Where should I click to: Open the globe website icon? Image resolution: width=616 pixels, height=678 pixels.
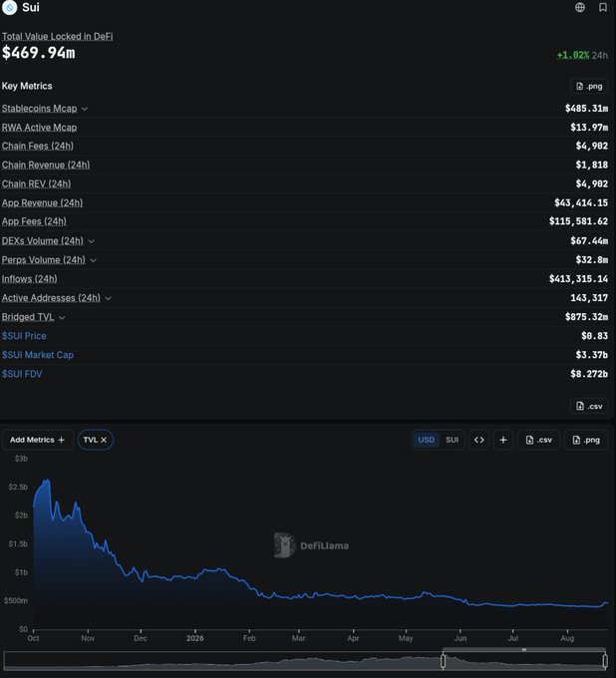pyautogui.click(x=580, y=7)
